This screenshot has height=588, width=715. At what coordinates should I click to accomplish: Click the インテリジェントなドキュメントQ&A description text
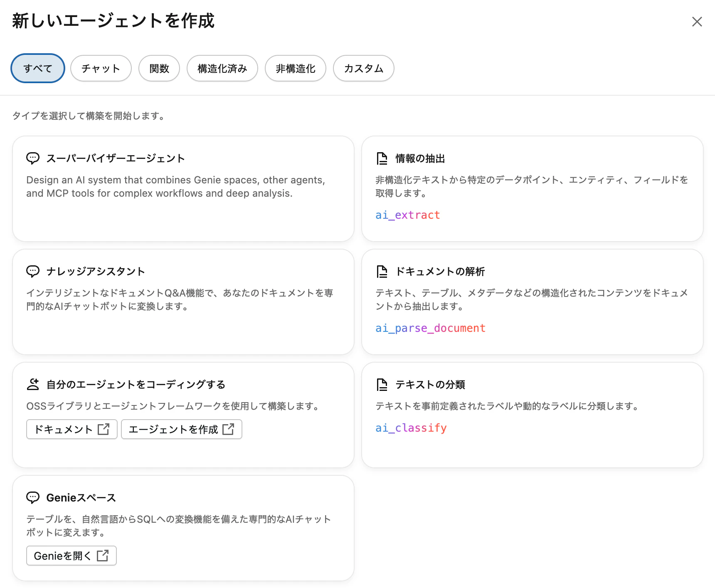point(180,300)
